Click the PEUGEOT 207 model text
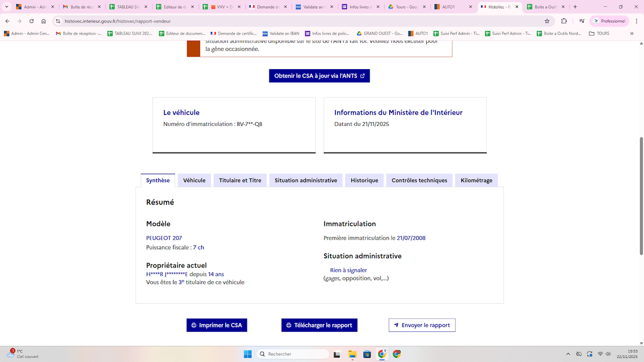This screenshot has height=362, width=644. tap(164, 238)
